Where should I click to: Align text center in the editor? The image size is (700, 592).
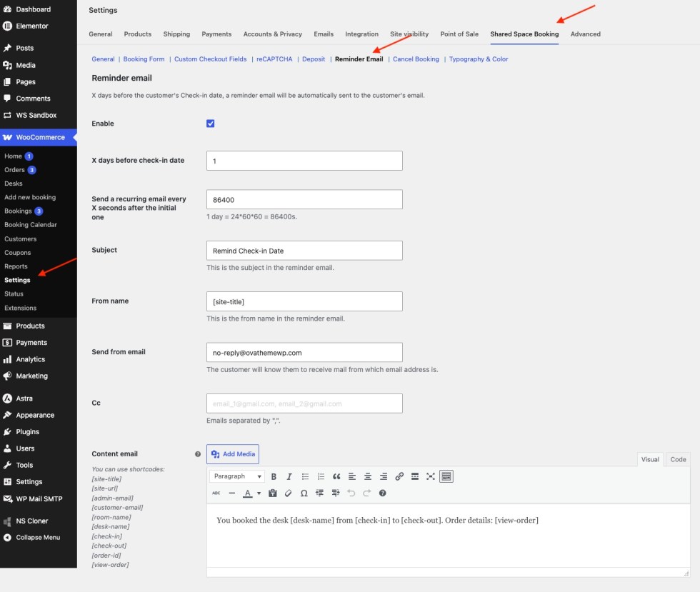[367, 476]
